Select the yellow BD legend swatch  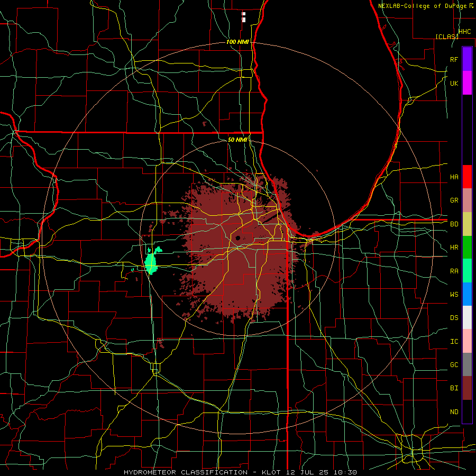[x=467, y=224]
